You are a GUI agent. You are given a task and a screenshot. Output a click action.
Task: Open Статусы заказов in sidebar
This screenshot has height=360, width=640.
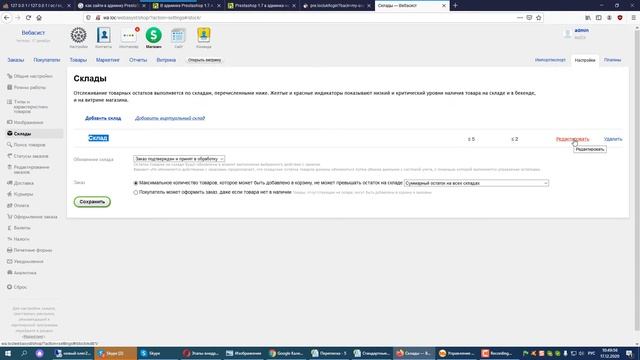click(x=31, y=156)
